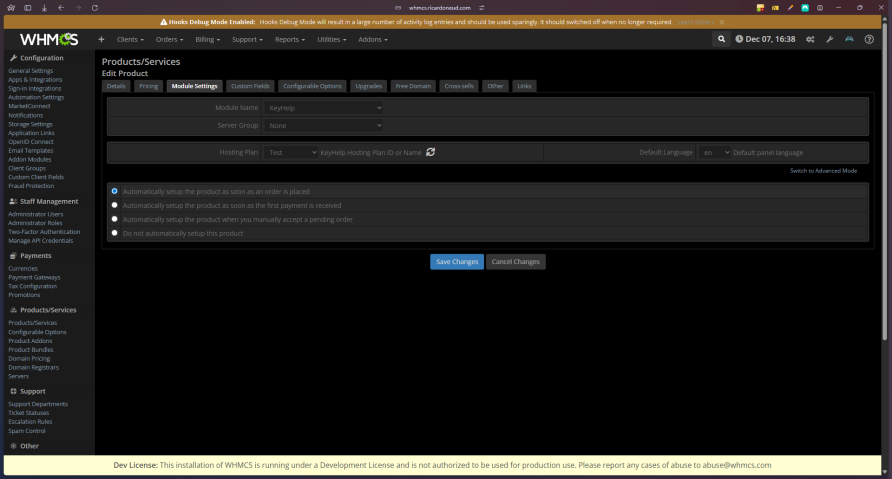Open the Module Name dropdown
The height and width of the screenshot is (479, 892).
click(x=323, y=108)
